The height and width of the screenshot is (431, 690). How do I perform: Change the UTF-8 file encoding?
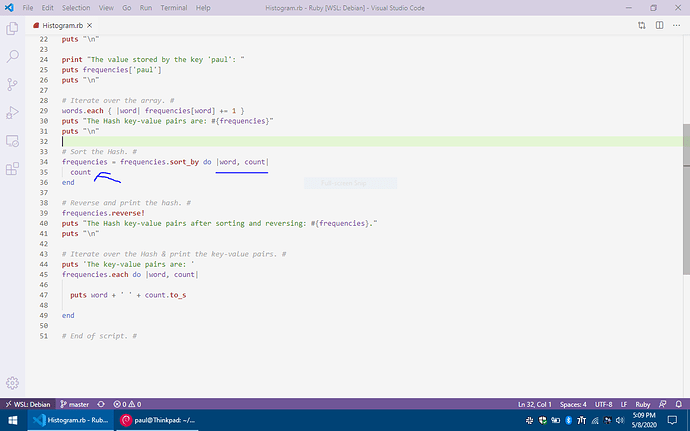click(x=603, y=404)
